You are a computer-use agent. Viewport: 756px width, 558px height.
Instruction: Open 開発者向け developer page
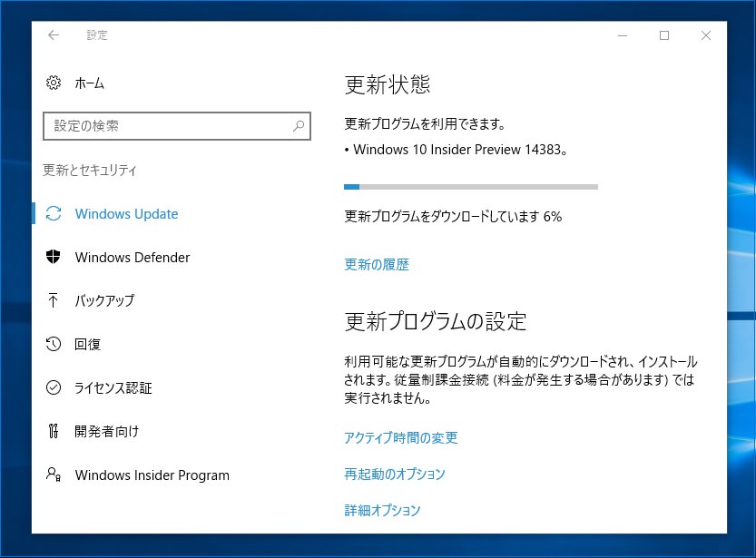[106, 431]
